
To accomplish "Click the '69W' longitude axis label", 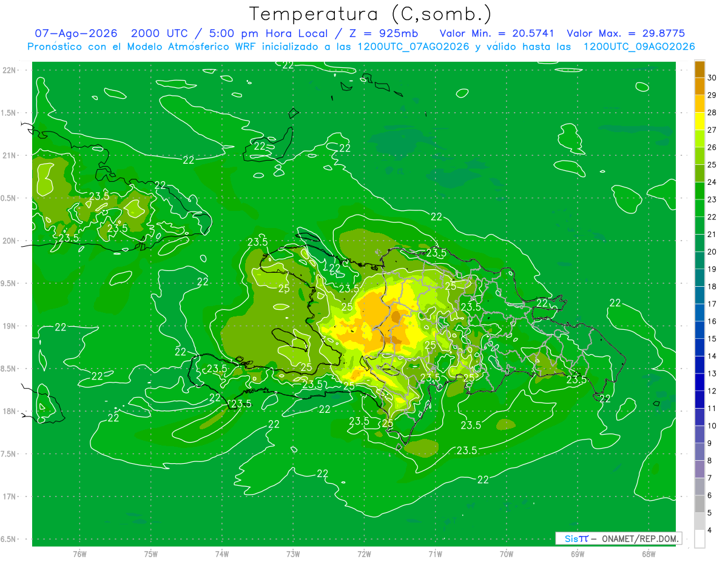I will [x=578, y=554].
